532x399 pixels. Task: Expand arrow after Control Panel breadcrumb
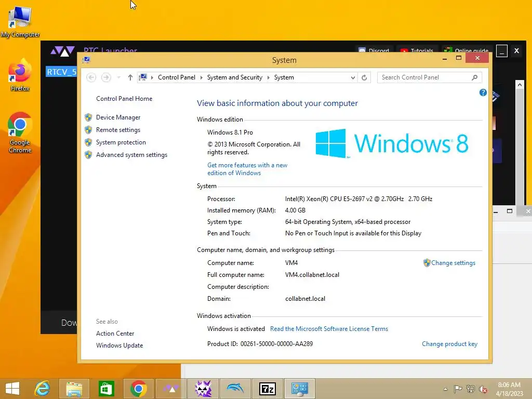(201, 78)
